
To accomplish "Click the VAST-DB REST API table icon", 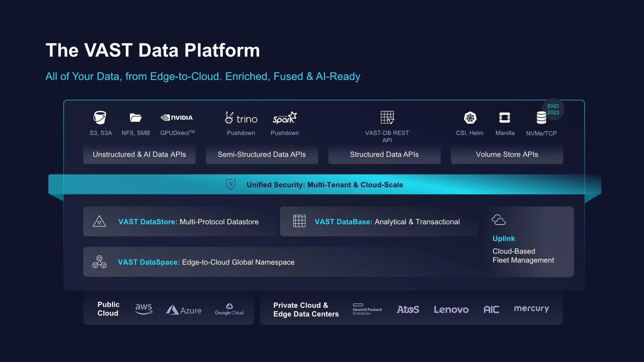I will (387, 118).
